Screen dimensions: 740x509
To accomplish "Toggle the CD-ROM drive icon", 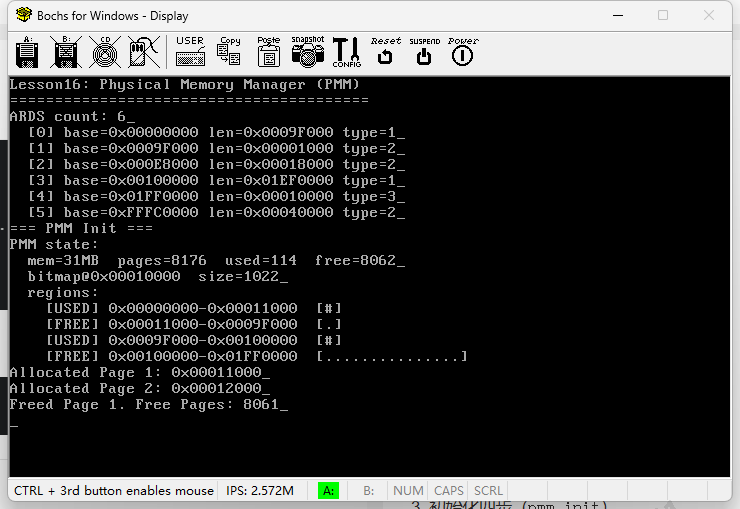I will coord(105,52).
